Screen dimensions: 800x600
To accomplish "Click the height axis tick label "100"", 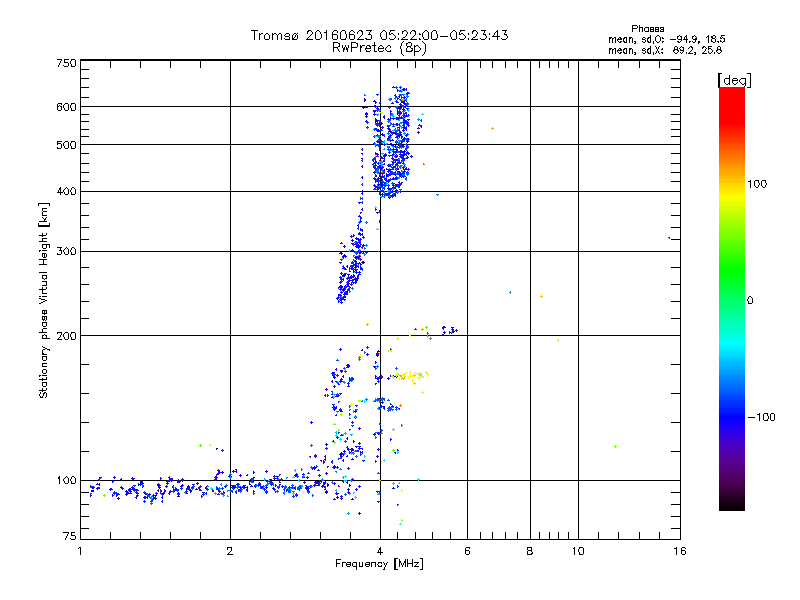I will 66,481.
